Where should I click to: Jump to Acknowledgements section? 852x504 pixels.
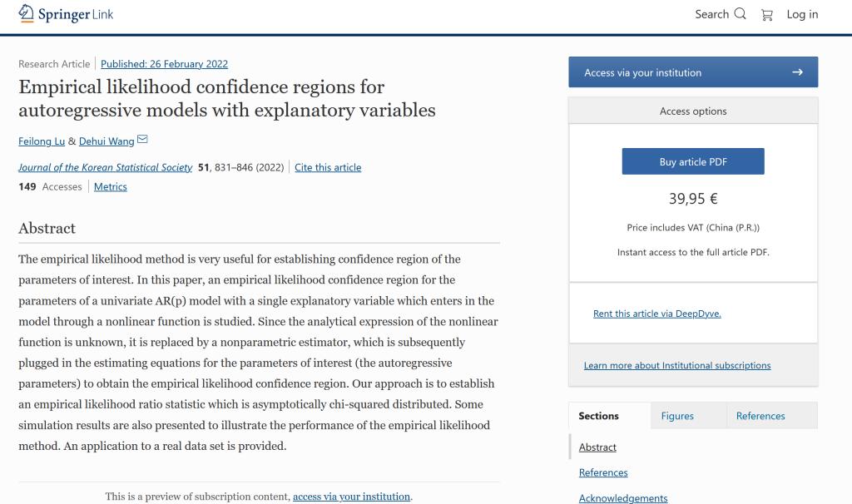coord(623,498)
